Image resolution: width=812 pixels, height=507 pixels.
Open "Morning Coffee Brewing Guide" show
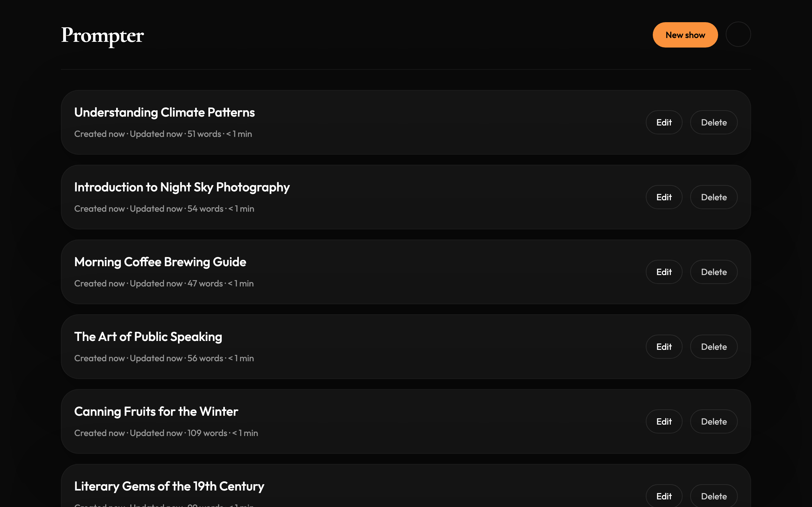[160, 262]
